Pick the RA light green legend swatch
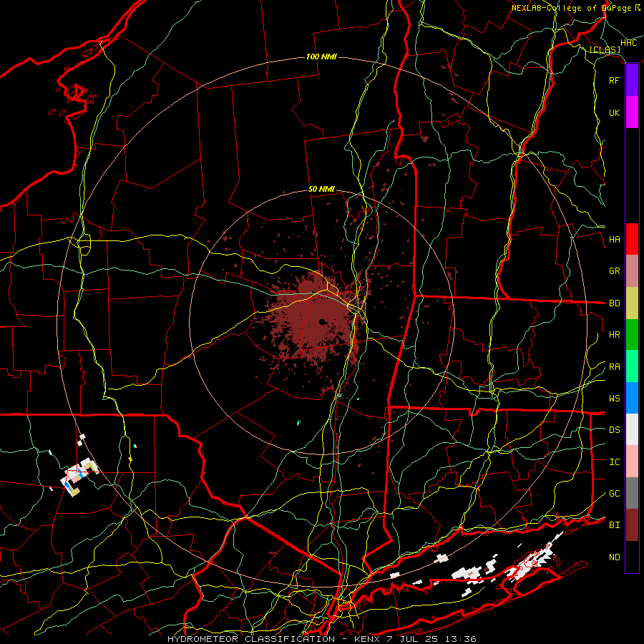The height and width of the screenshot is (644, 644). click(632, 366)
